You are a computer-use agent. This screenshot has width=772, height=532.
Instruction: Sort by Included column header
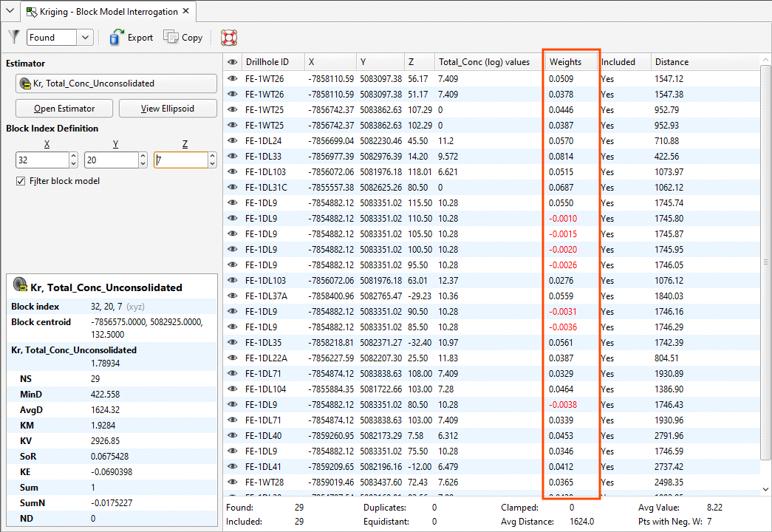(x=624, y=62)
